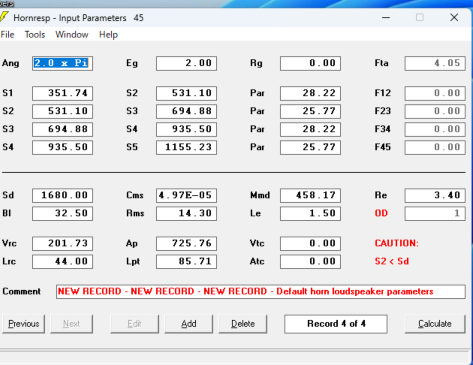
Task: Add a new record with Add button
Action: point(188,324)
